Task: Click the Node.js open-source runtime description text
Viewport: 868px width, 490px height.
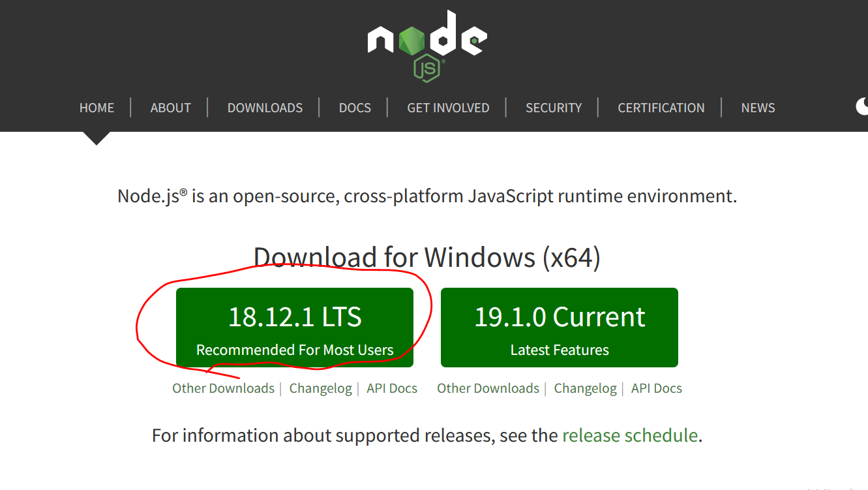Action: (x=427, y=196)
